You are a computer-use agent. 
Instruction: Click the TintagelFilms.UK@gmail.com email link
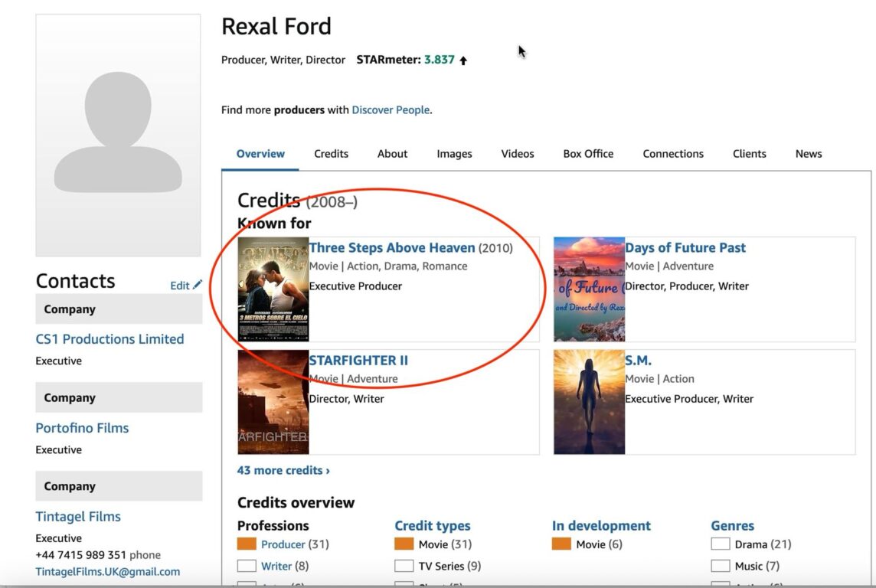point(108,572)
